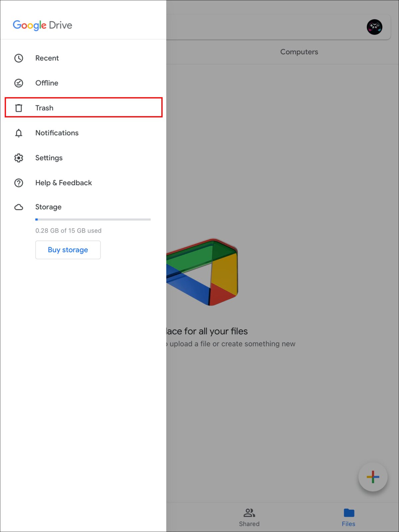Click the Offline checkmark icon

tap(19, 83)
